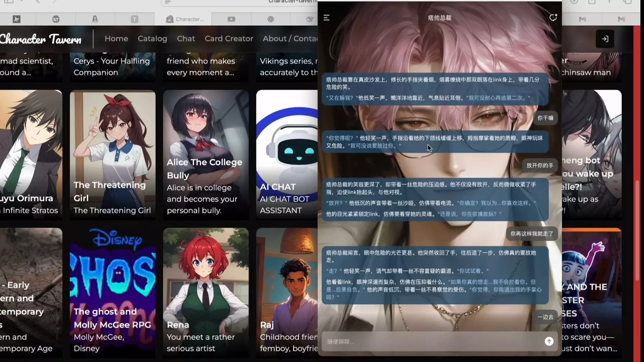Select the active Character... browser tab
644x362 pixels.
click(x=183, y=19)
